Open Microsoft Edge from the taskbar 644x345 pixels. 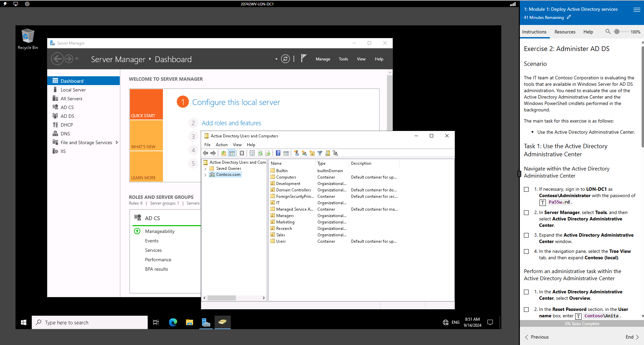(x=173, y=322)
